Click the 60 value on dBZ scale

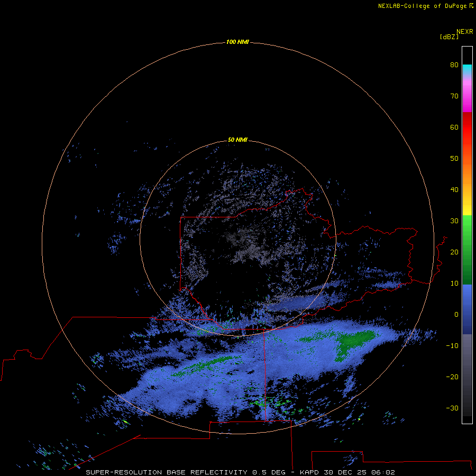point(454,127)
